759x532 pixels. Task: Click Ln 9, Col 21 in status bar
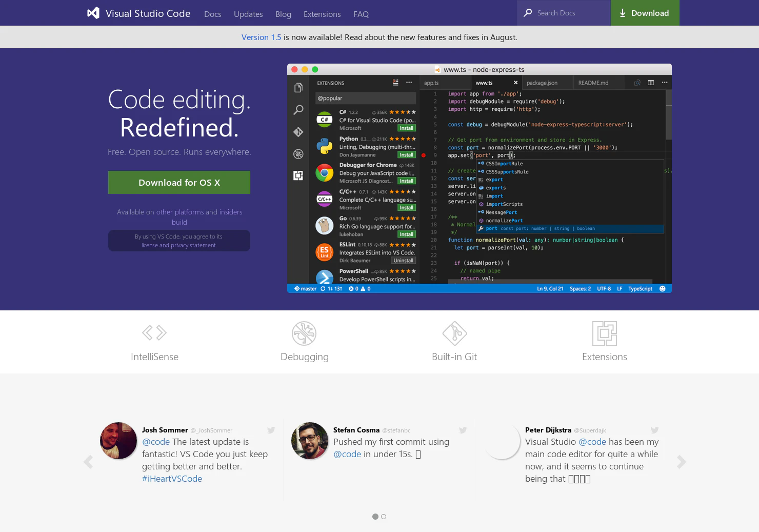[x=550, y=289]
